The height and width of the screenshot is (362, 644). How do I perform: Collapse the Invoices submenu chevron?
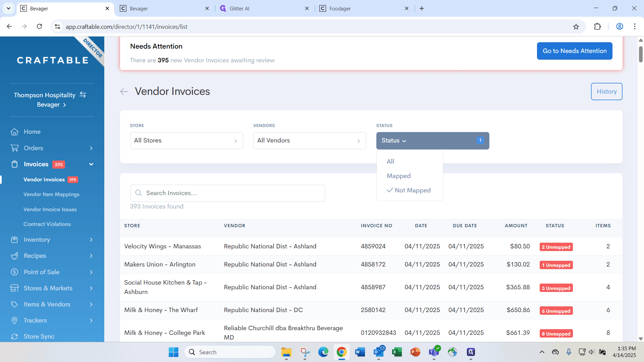[91, 164]
